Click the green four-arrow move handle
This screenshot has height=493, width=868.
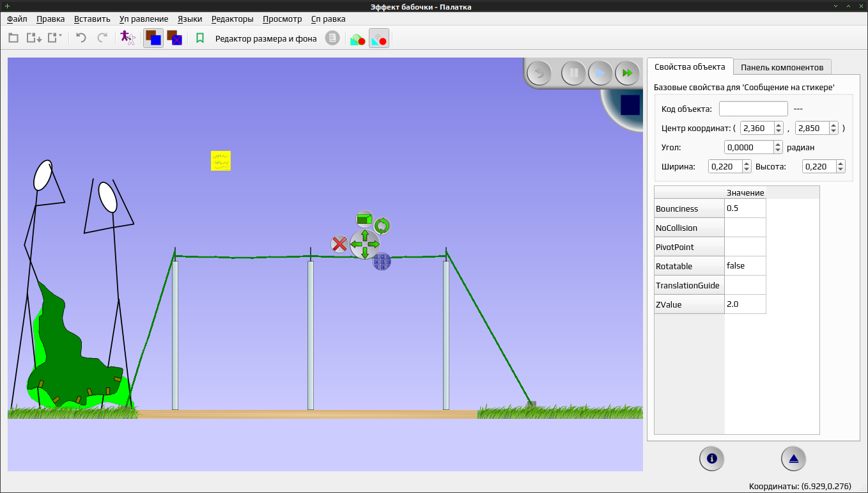tap(365, 244)
